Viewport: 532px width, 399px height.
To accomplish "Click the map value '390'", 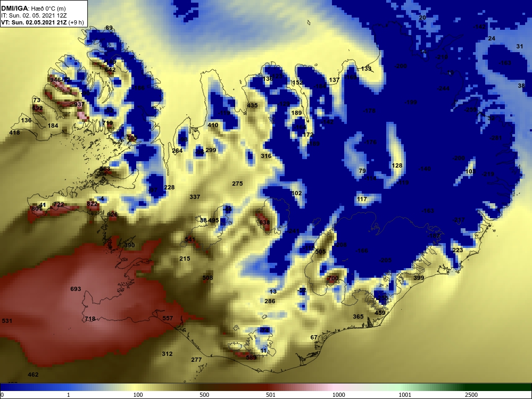I will click(x=129, y=245).
